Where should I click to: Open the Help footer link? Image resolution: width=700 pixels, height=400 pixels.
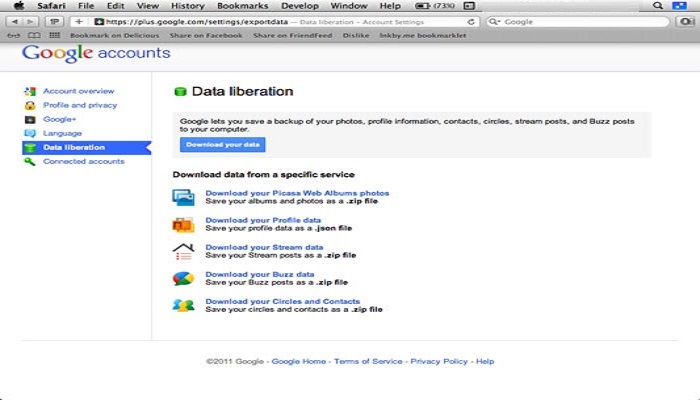[x=485, y=362]
